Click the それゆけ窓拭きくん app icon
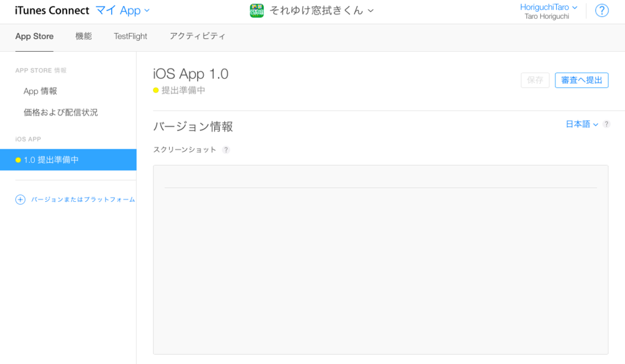The width and height of the screenshot is (625, 364). (x=257, y=11)
